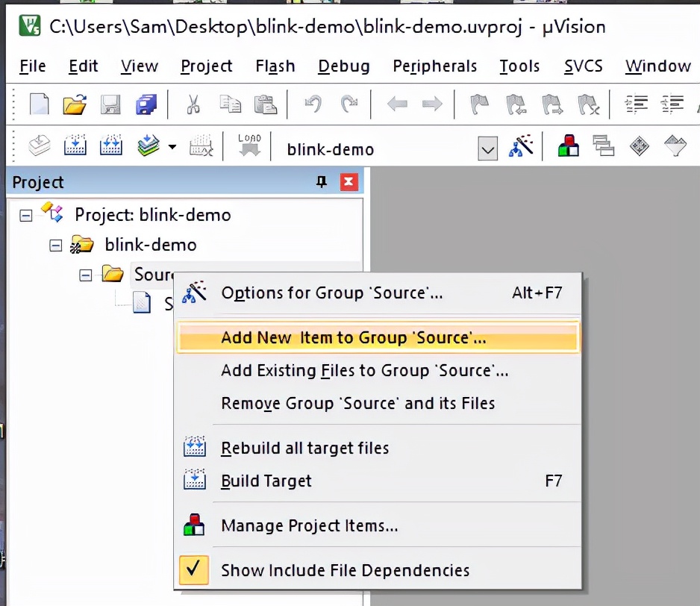
Task: Click the Previous Bookmark flag icon
Action: [516, 104]
